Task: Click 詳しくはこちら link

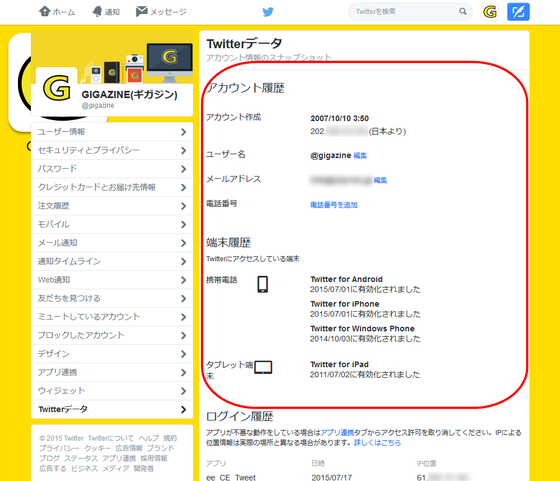Action: pos(377,443)
